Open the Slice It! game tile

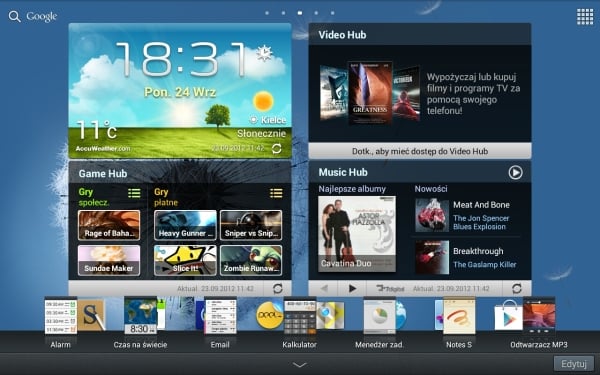coord(185,261)
